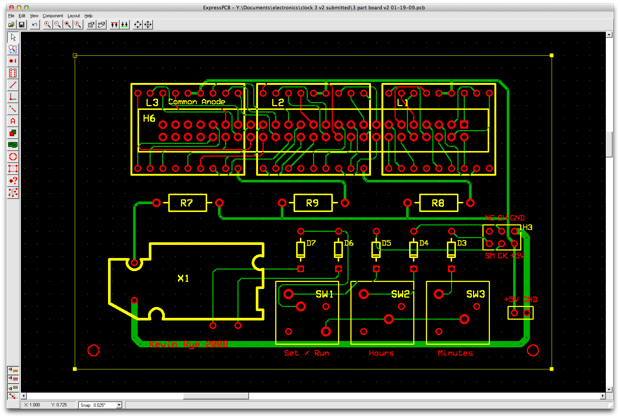
Task: Click the fourth magnifier zoom icon
Action: (x=78, y=25)
